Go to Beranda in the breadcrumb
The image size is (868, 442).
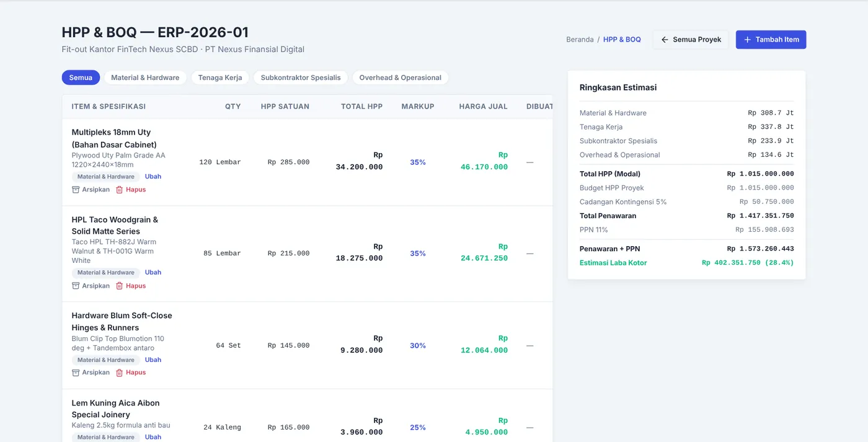(580, 40)
